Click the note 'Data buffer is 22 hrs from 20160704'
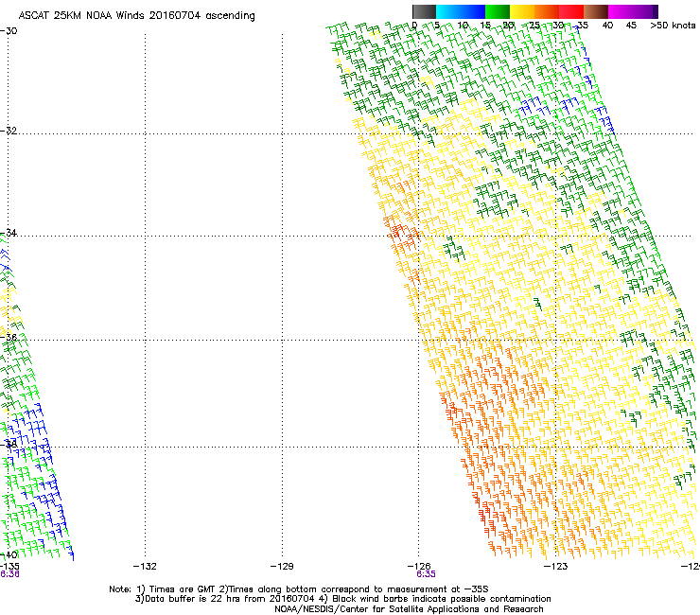The width and height of the screenshot is (700, 615). click(x=229, y=599)
